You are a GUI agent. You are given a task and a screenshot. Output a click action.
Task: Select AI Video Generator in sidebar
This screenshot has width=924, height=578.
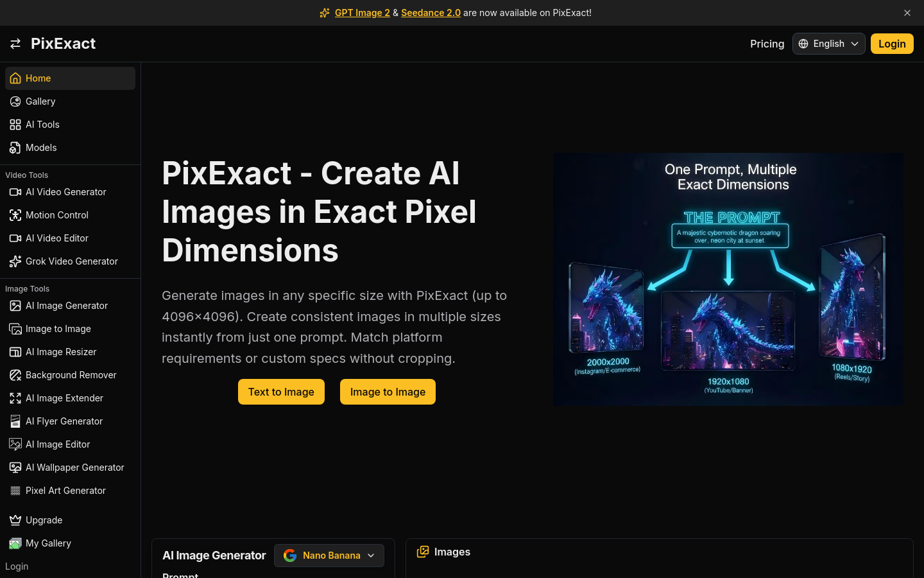coord(70,192)
